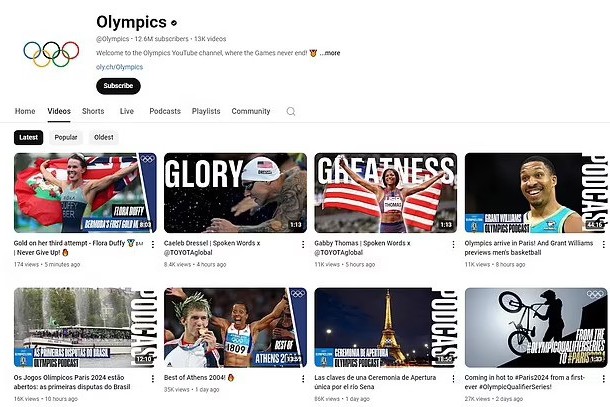Open options menu for Caeleb Dressel video
610x407 pixels.
pos(303,244)
